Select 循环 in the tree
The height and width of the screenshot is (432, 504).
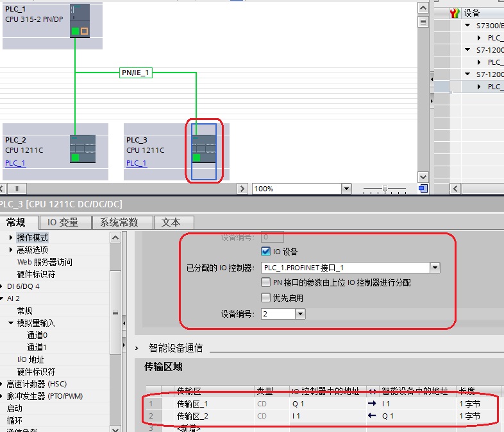point(15,420)
